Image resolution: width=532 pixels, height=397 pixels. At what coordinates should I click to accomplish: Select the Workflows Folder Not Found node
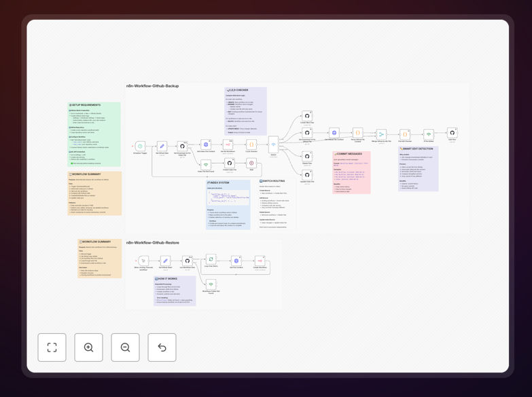click(x=211, y=284)
